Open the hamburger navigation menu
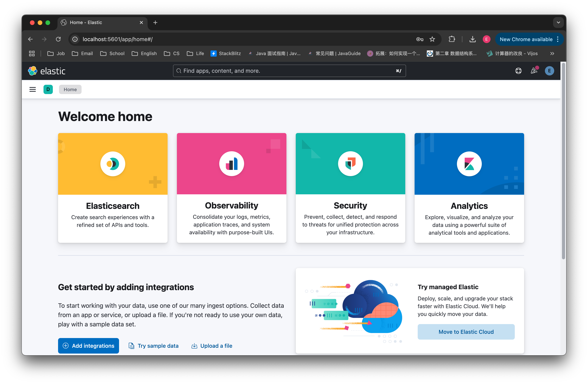Screen dimensions: 588x384 coord(32,89)
